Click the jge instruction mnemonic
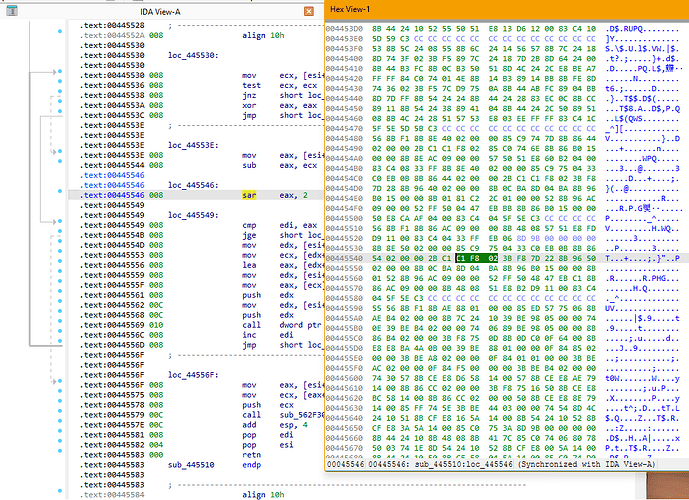This screenshot has height=500, width=689. coord(249,235)
